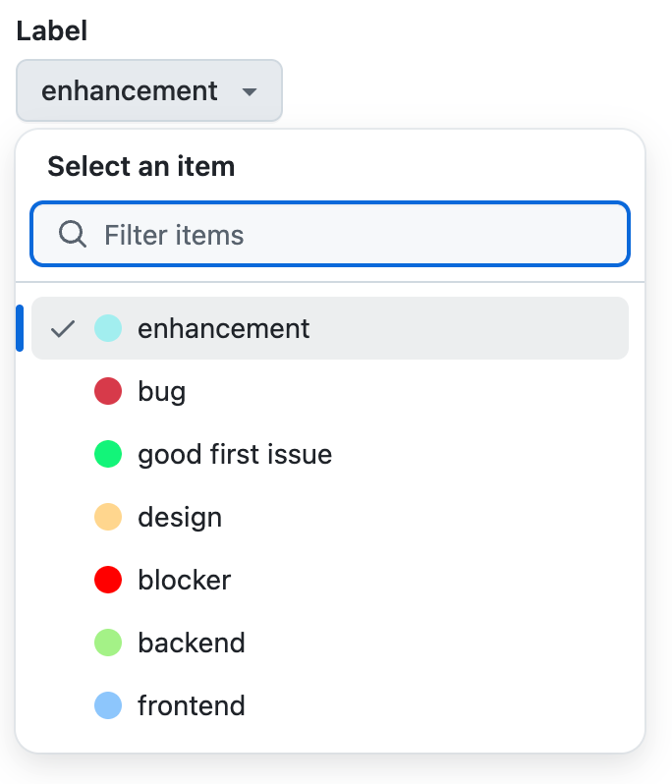Click the checkmark beside enhancement
The height and width of the screenshot is (784, 672).
63,328
